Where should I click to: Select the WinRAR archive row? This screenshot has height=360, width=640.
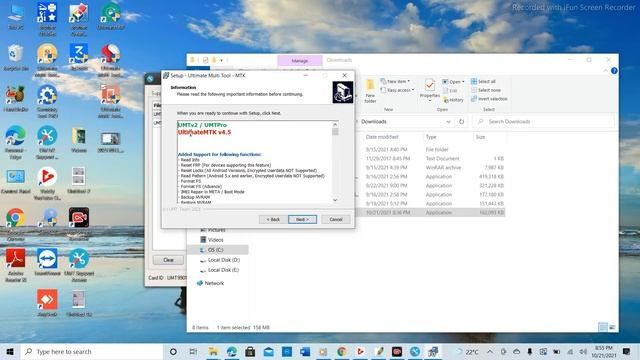(433, 167)
